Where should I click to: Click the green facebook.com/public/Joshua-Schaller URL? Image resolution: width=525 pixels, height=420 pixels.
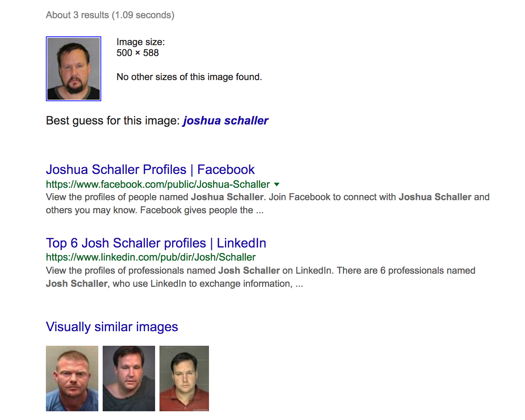(158, 185)
